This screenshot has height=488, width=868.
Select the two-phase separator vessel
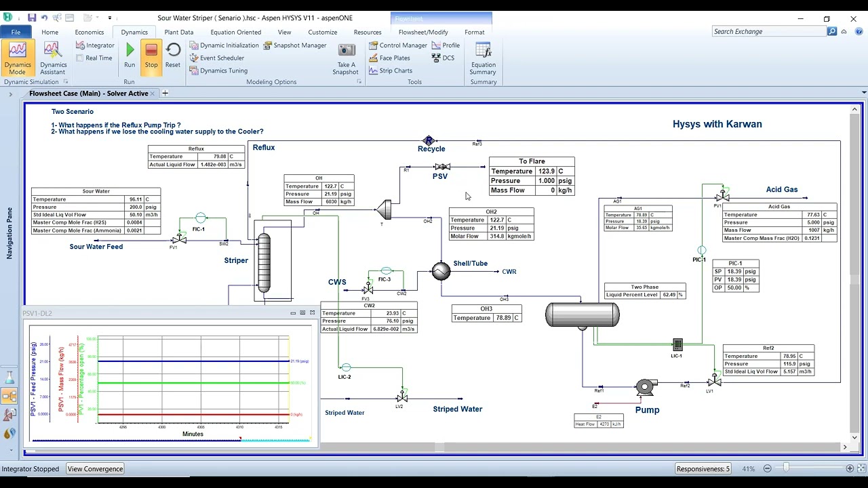[583, 315]
